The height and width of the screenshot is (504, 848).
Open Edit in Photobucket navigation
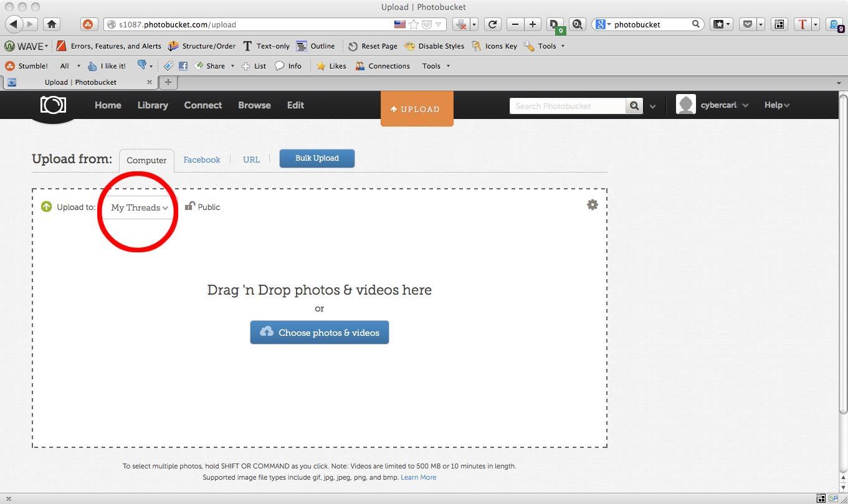coord(295,105)
